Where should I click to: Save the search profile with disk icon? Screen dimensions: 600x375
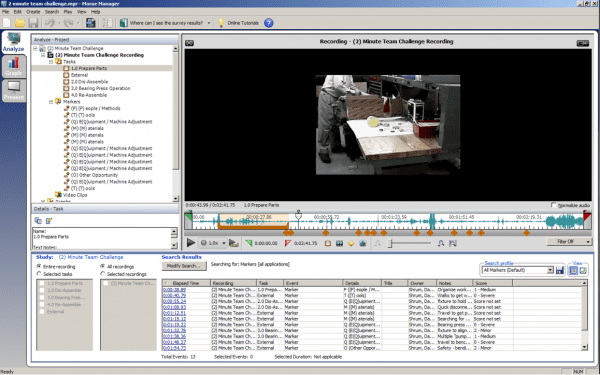[x=560, y=270]
